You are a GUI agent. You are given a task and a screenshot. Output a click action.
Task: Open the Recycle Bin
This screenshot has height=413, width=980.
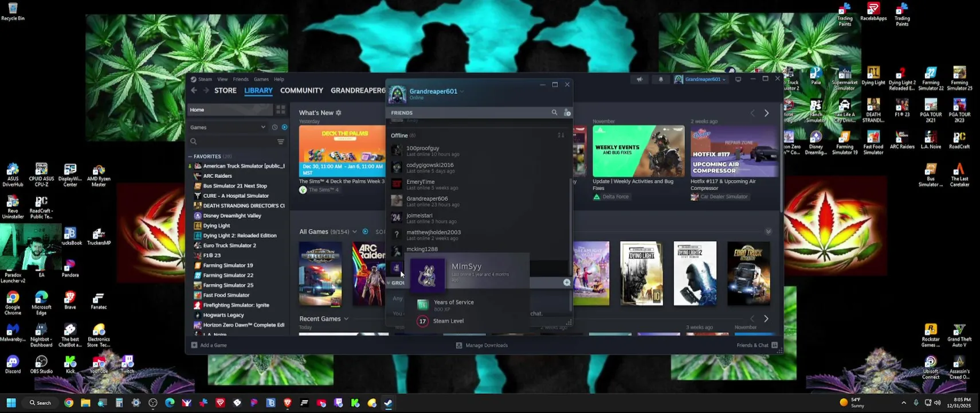[13, 11]
